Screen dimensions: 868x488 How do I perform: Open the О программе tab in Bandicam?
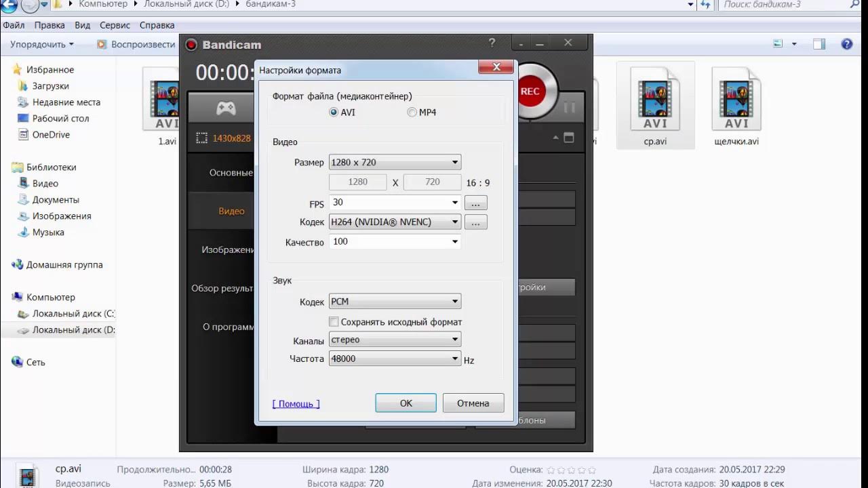228,327
